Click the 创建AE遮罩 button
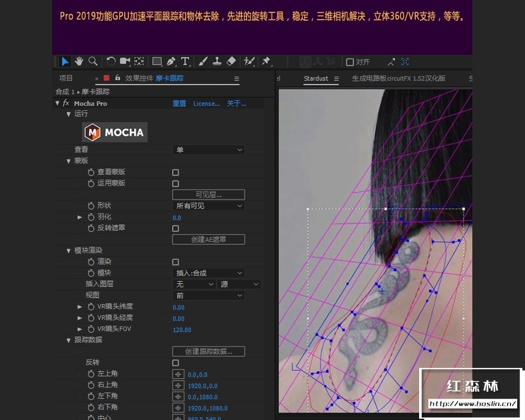 [x=208, y=239]
